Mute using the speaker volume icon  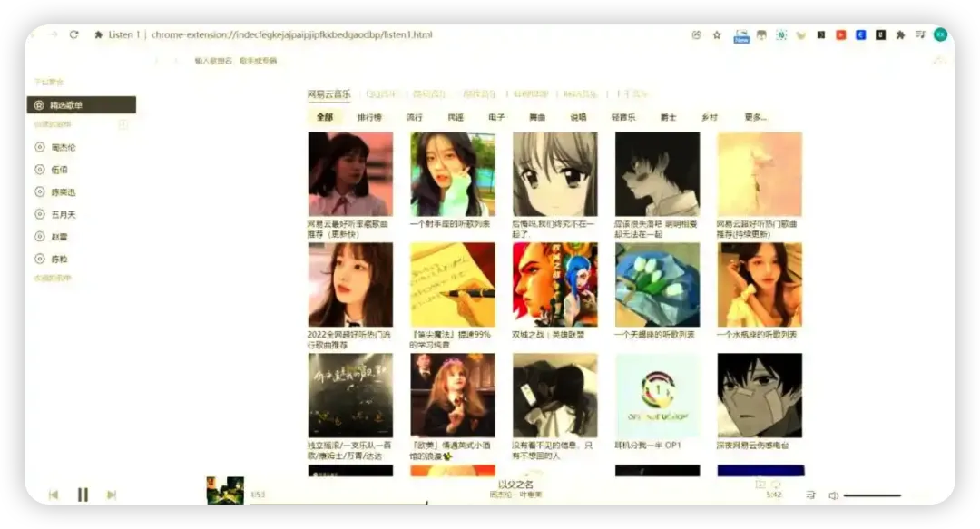pos(833,495)
